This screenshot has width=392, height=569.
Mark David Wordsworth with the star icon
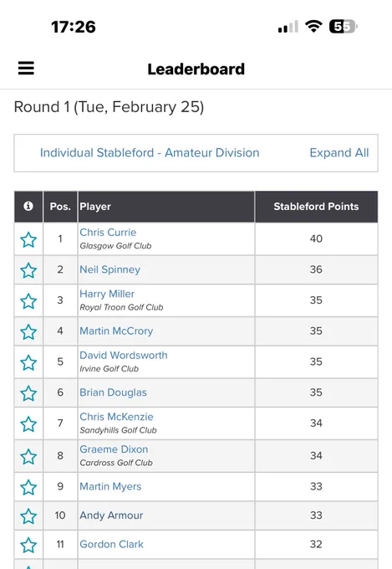point(28,362)
